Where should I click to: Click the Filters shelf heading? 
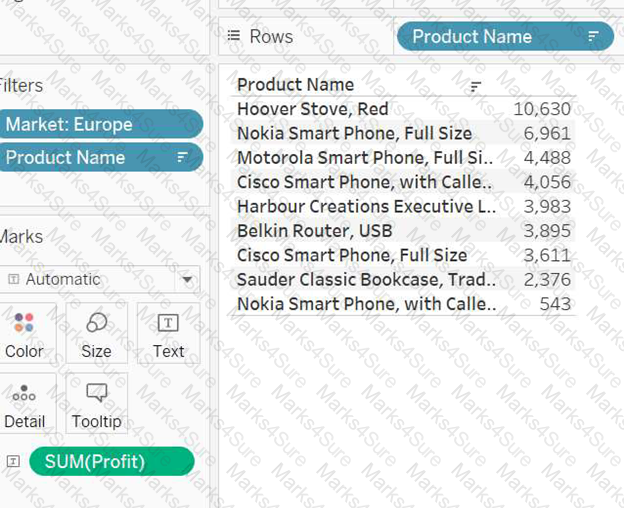pos(21,86)
